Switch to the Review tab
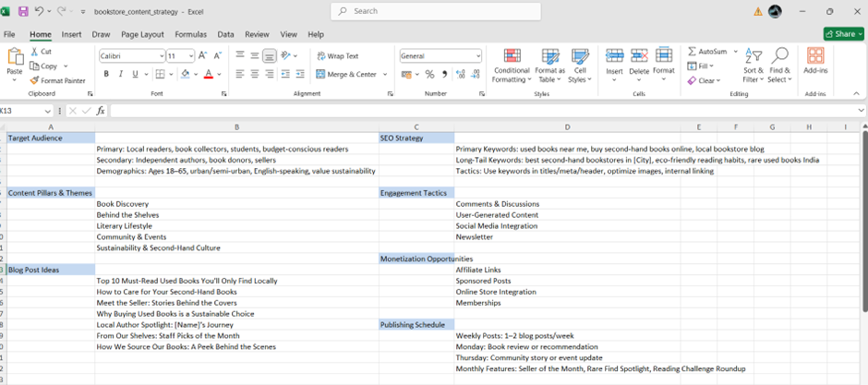Image resolution: width=868 pixels, height=385 pixels. click(x=257, y=34)
